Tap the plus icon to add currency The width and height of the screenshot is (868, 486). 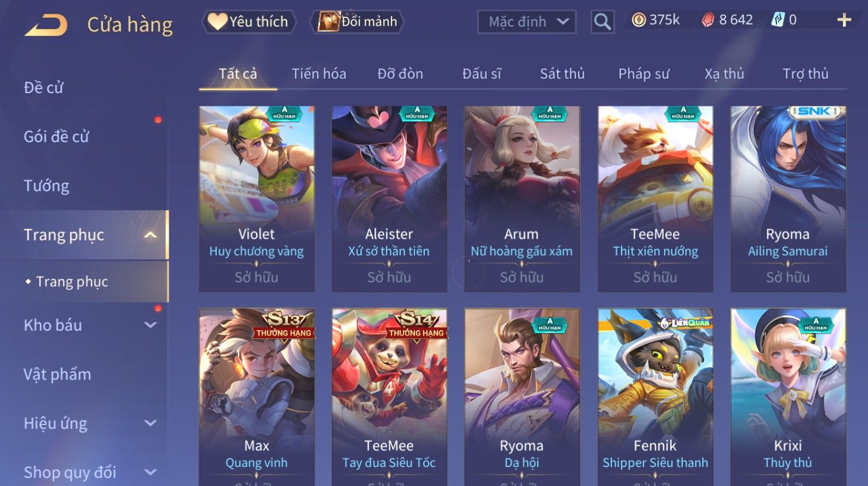click(844, 20)
